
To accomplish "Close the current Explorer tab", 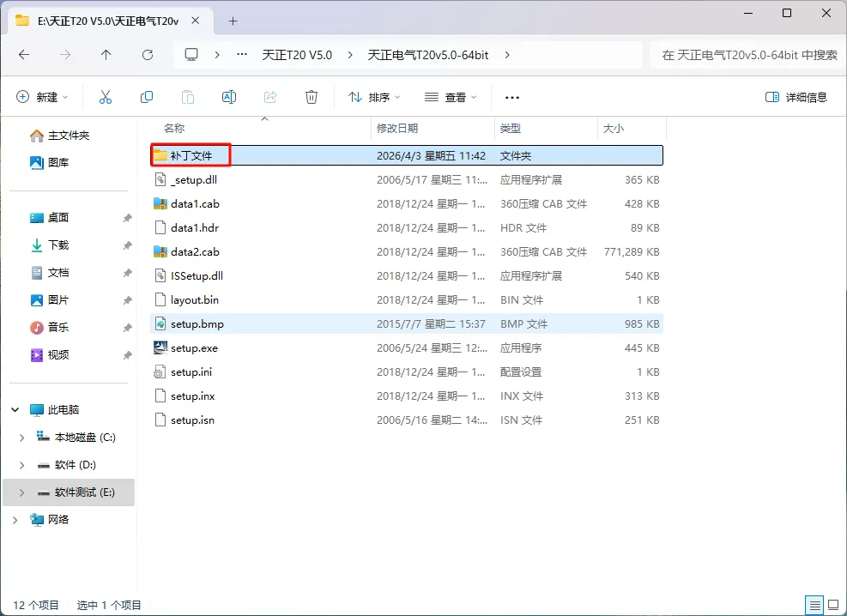I will click(x=196, y=21).
